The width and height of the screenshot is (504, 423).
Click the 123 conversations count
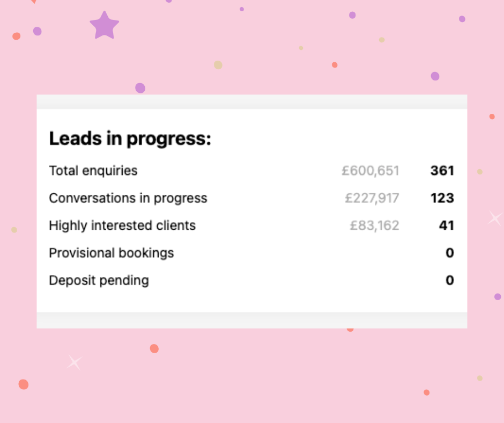tap(442, 198)
